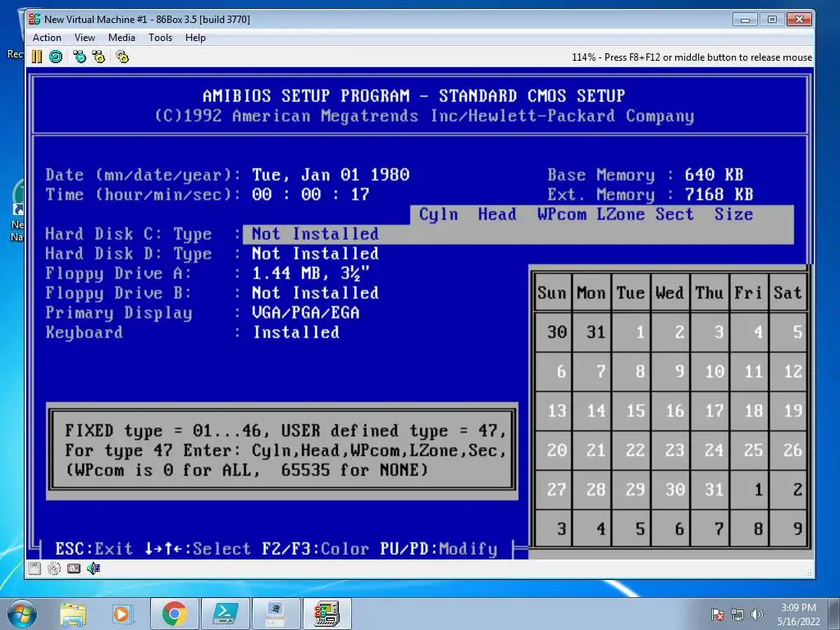
Task: Click 'Sun' calendar header
Action: [x=552, y=293]
